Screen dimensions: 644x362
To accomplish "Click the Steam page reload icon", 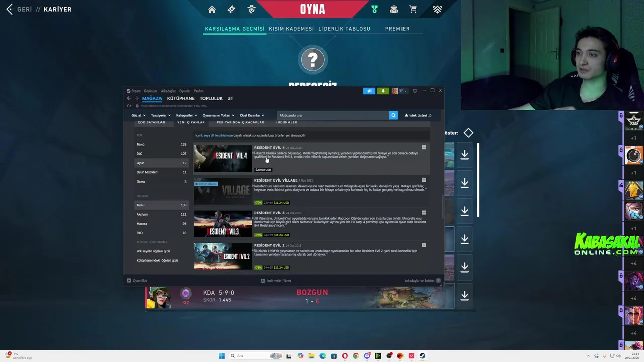I will point(129,106).
